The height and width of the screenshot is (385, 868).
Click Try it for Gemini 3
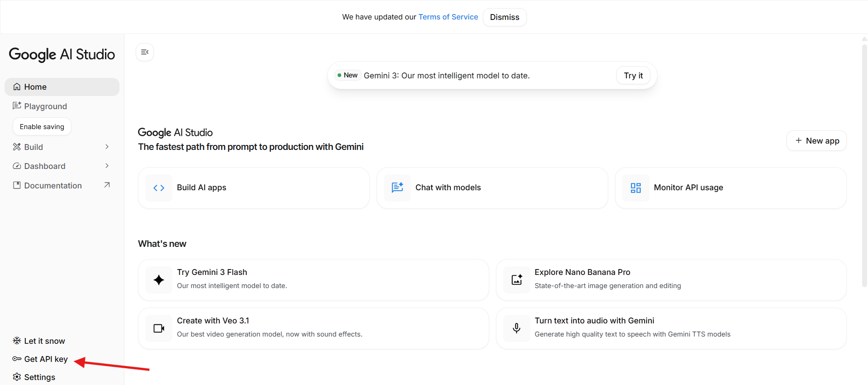point(633,76)
